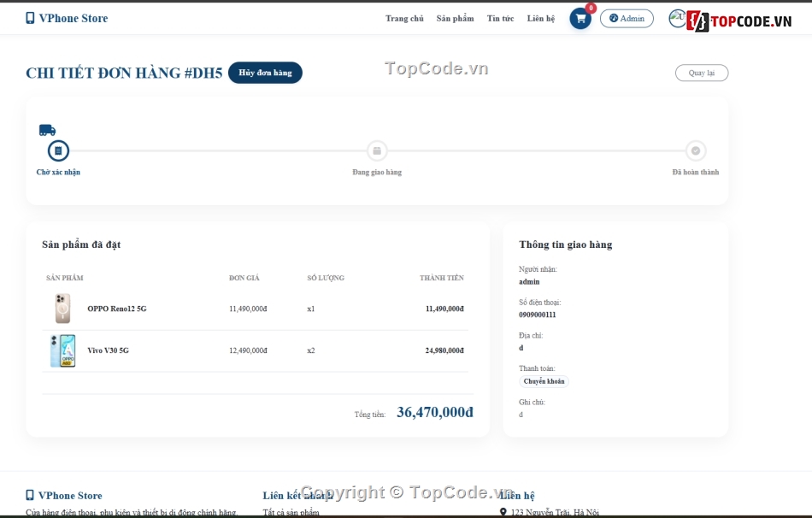Click the ĐƠN GIÁ column header
This screenshot has height=518, width=812.
[x=244, y=278]
